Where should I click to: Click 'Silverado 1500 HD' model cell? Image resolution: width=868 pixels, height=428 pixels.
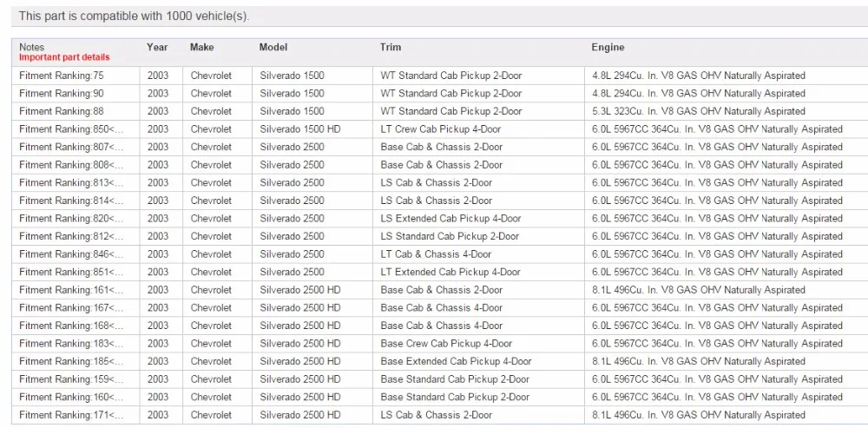[312, 129]
